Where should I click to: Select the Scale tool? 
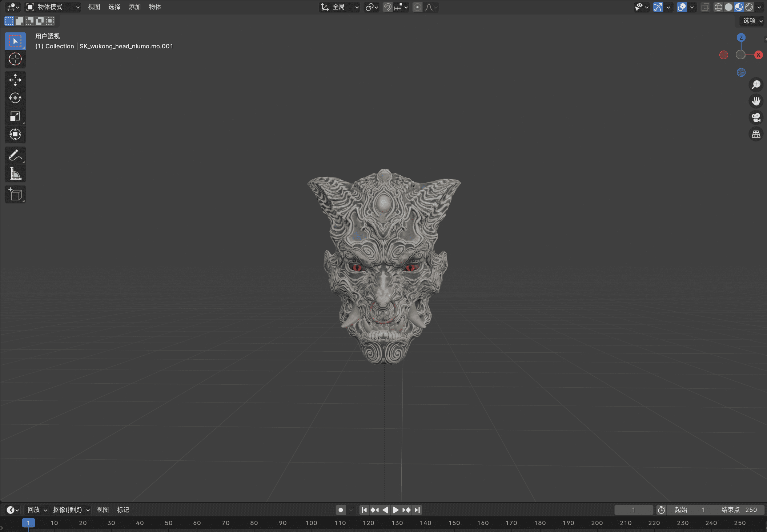click(x=15, y=116)
